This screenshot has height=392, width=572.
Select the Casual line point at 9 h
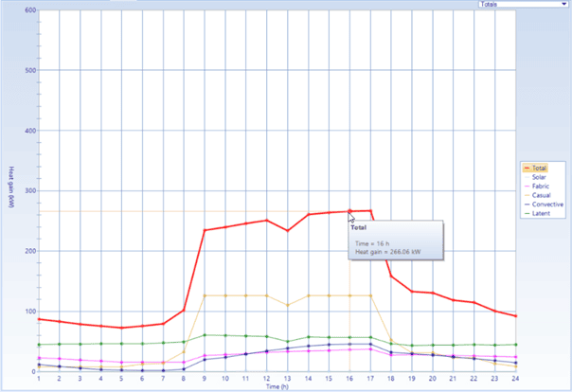(205, 295)
